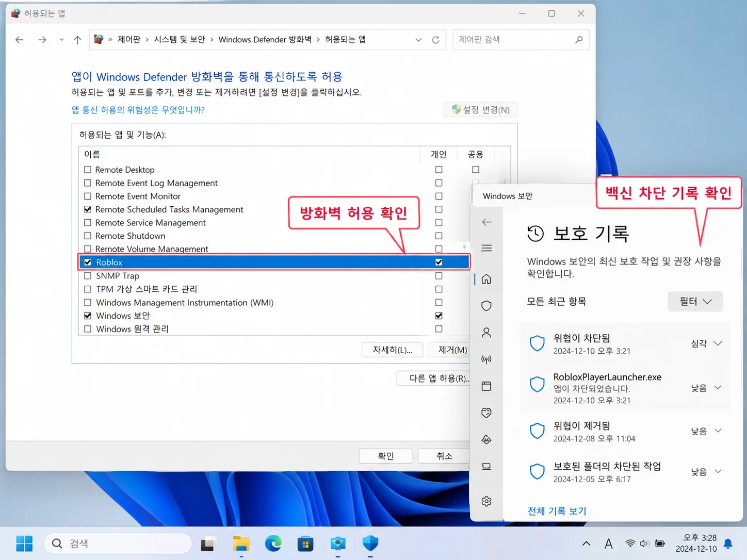This screenshot has height=560, width=747.
Task: Refresh the allowed apps page
Action: [x=436, y=40]
